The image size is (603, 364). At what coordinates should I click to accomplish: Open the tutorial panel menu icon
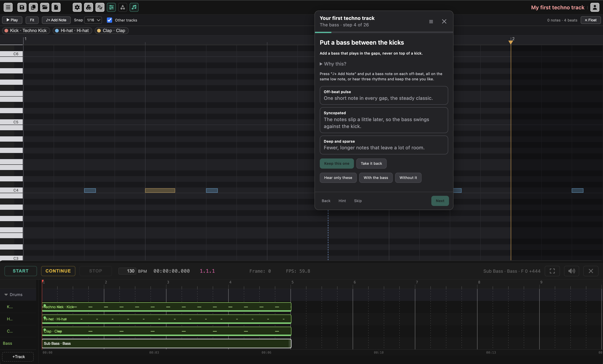(x=431, y=22)
